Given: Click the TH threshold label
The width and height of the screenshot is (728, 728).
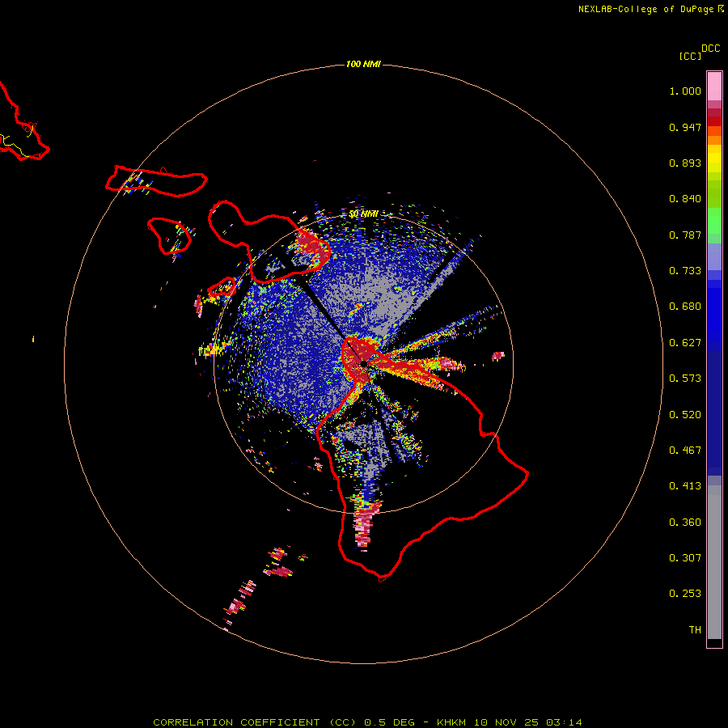Looking at the screenshot, I should 695,630.
